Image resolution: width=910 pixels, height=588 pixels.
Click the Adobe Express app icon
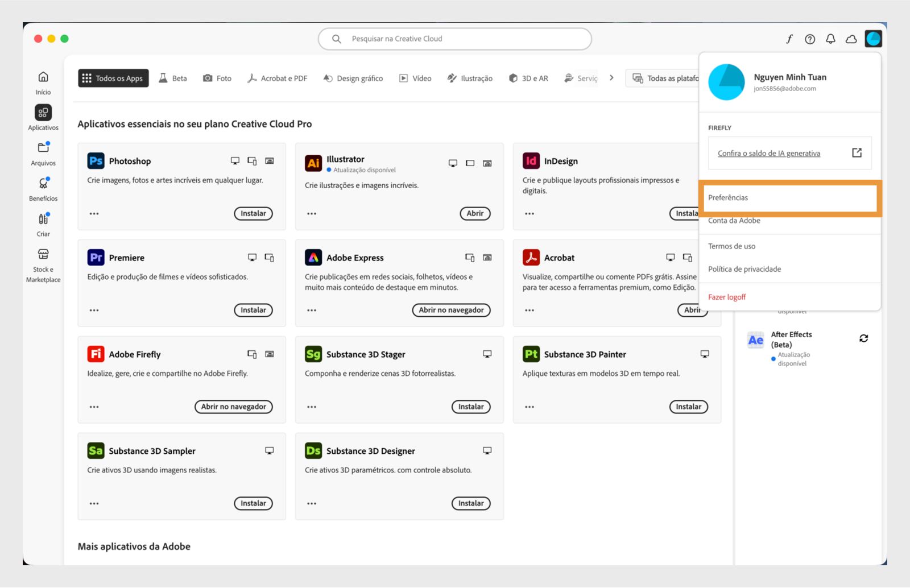point(313,258)
